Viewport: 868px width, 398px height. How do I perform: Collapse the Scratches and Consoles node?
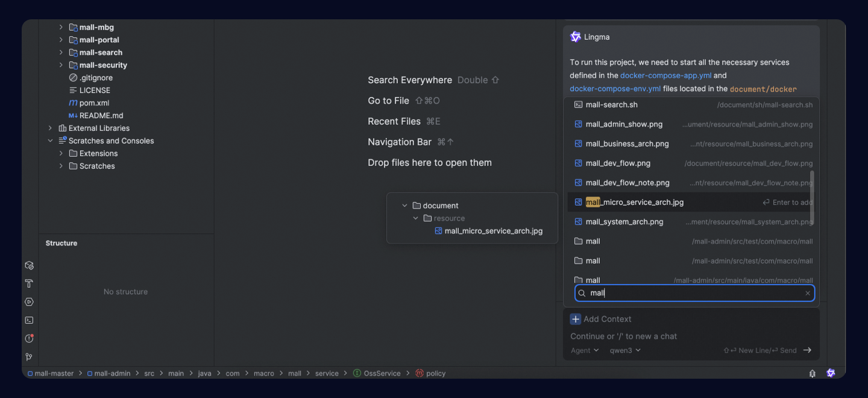click(50, 141)
